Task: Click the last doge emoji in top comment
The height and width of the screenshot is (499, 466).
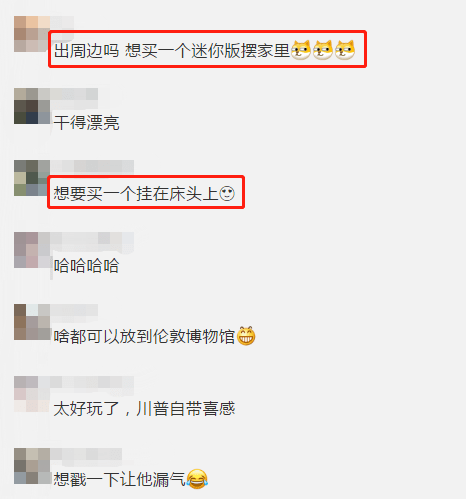Action: (x=345, y=50)
